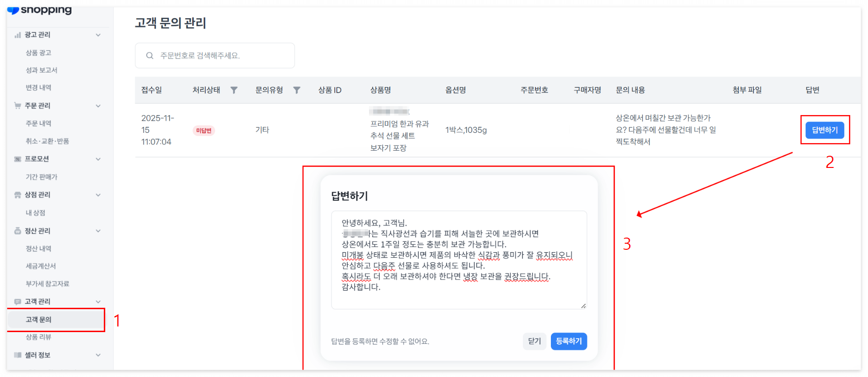The image size is (868, 377).
Task: Open the 처리상태 filter icon
Action: [x=234, y=90]
